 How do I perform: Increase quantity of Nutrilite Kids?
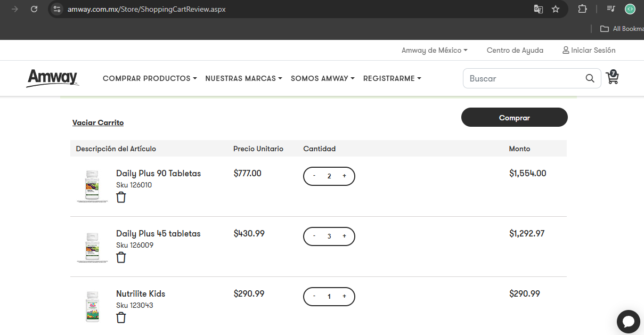(344, 297)
